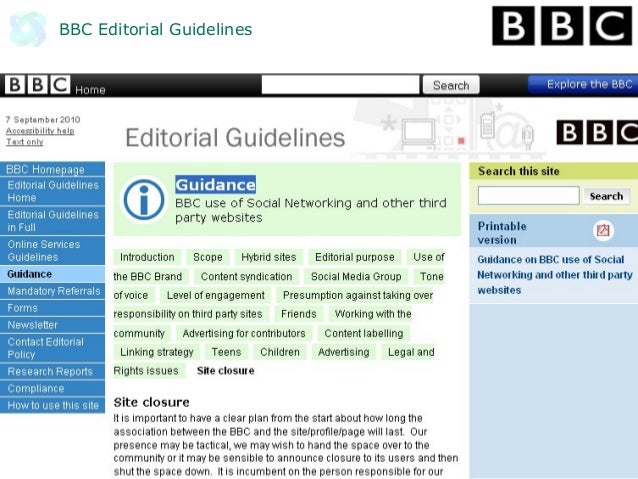Click the Search button in the black bar
The image size is (638, 479).
(x=451, y=85)
